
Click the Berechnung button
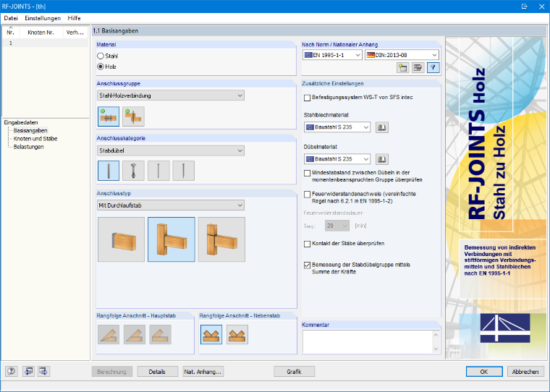(112, 372)
